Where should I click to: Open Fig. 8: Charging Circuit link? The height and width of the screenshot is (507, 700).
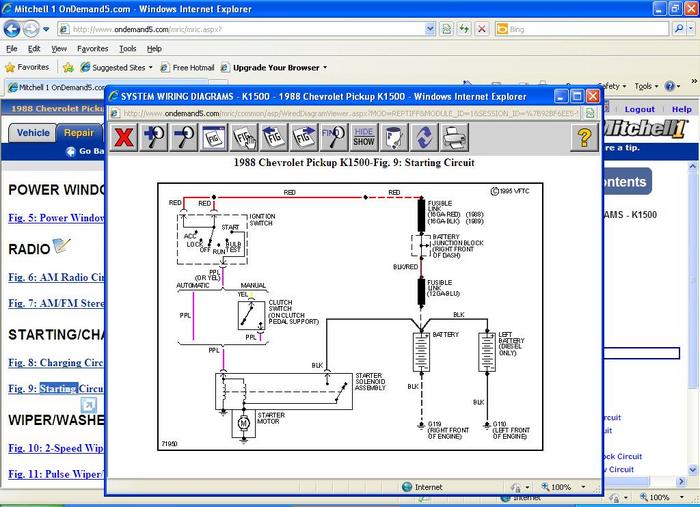(x=56, y=363)
